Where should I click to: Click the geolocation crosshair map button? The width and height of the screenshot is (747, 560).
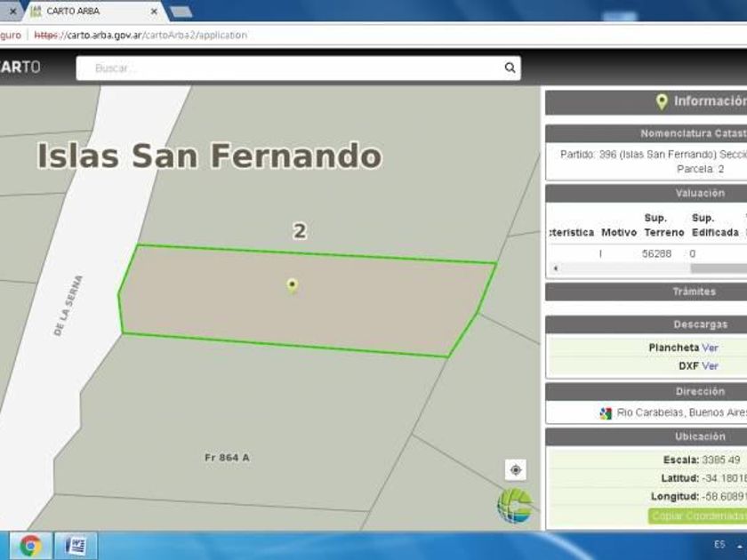coord(516,469)
